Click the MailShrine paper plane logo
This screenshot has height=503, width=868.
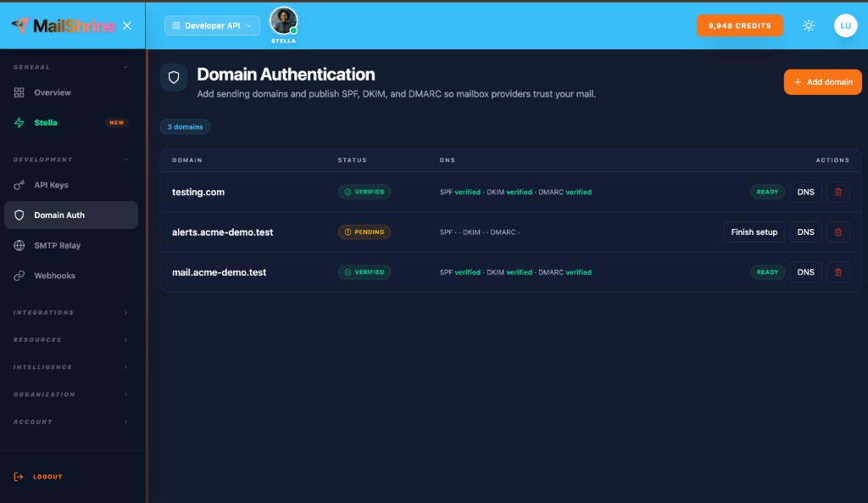20,25
